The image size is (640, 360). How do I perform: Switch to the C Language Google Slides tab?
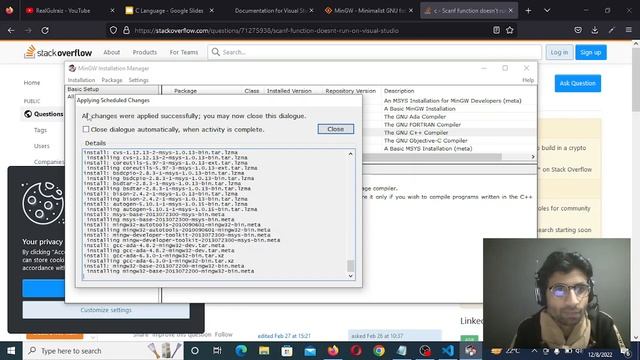click(169, 11)
